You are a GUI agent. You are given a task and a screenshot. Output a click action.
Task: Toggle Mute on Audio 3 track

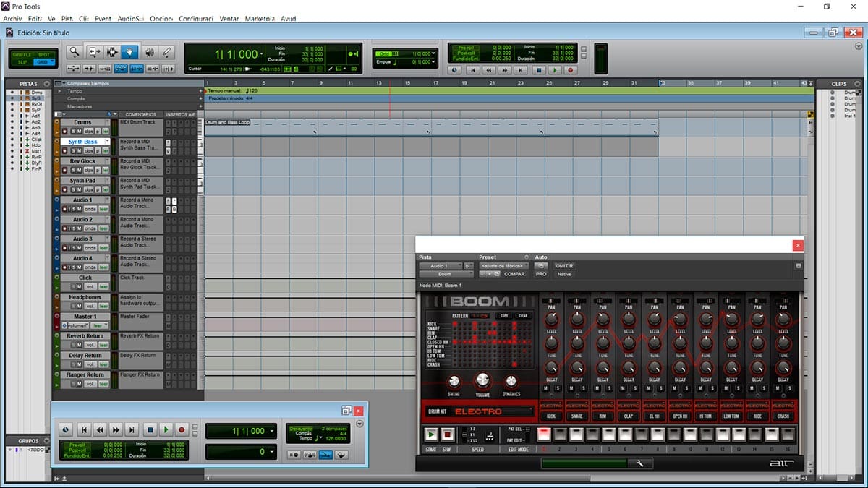[79, 248]
